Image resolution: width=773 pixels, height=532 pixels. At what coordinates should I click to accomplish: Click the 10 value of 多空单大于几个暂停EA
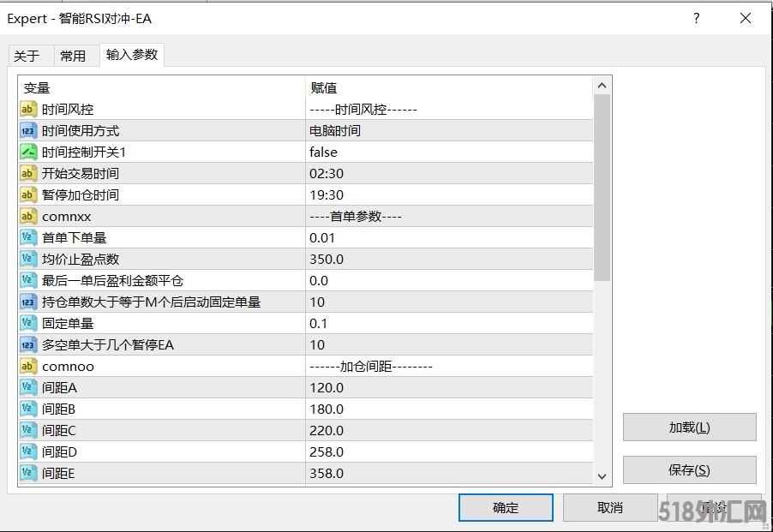point(449,344)
